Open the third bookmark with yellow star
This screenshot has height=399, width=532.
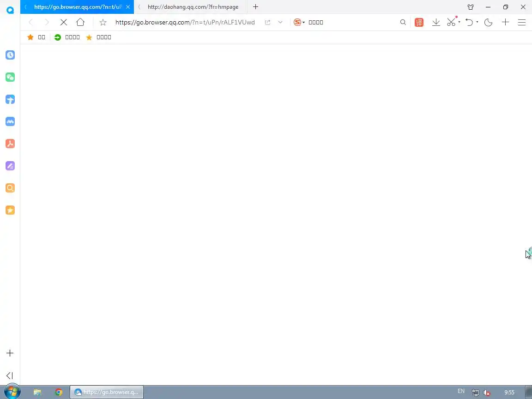98,37
